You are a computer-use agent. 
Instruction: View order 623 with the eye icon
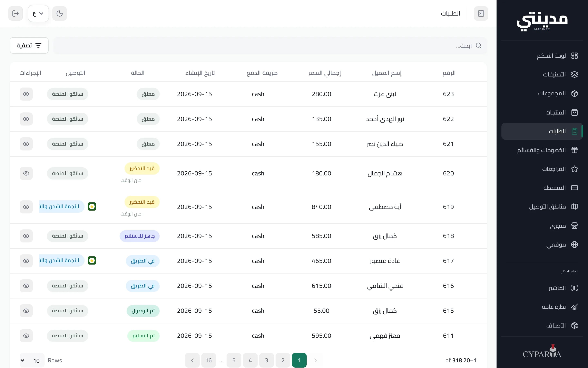click(26, 94)
